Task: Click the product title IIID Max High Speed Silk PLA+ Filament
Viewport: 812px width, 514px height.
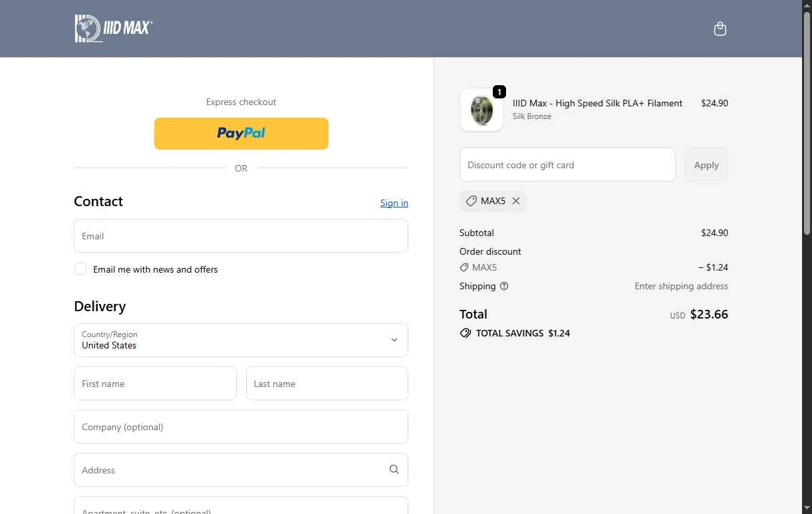Action: click(x=597, y=103)
